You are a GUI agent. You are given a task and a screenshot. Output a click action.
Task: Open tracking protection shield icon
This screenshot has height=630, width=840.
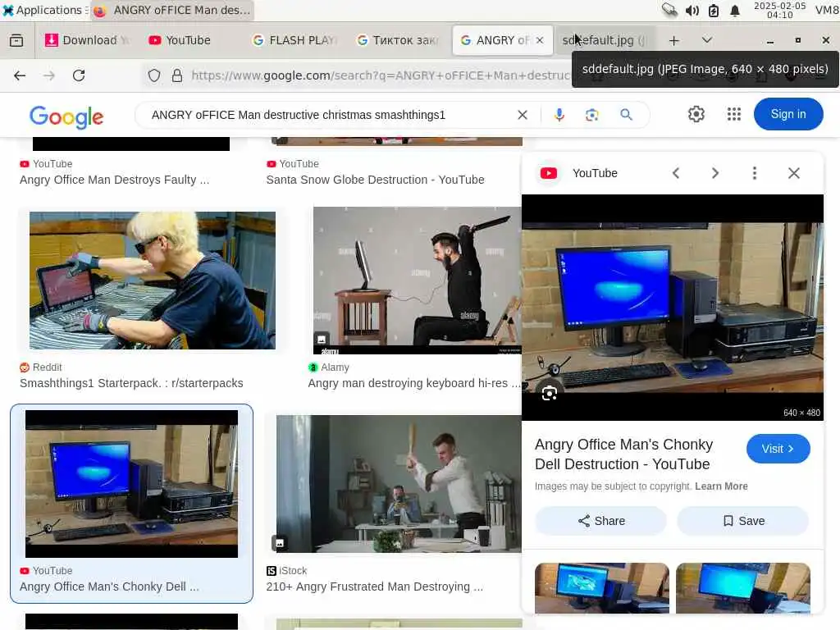(x=154, y=75)
